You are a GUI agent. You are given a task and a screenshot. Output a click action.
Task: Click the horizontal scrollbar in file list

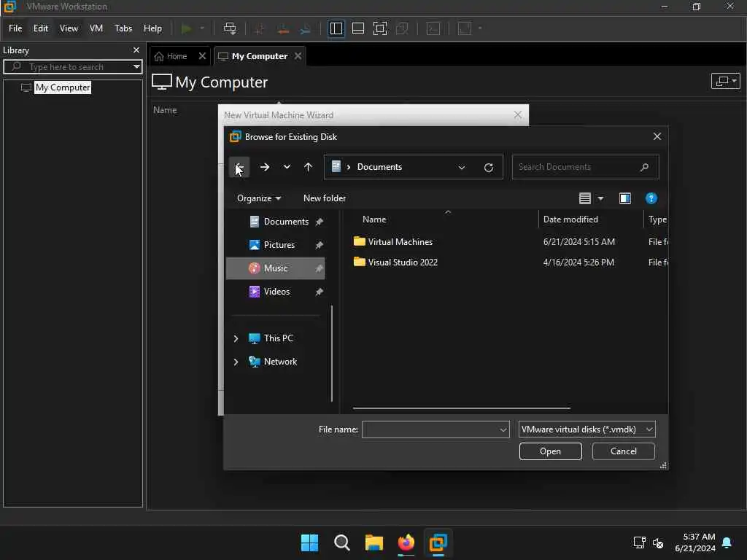click(x=461, y=408)
